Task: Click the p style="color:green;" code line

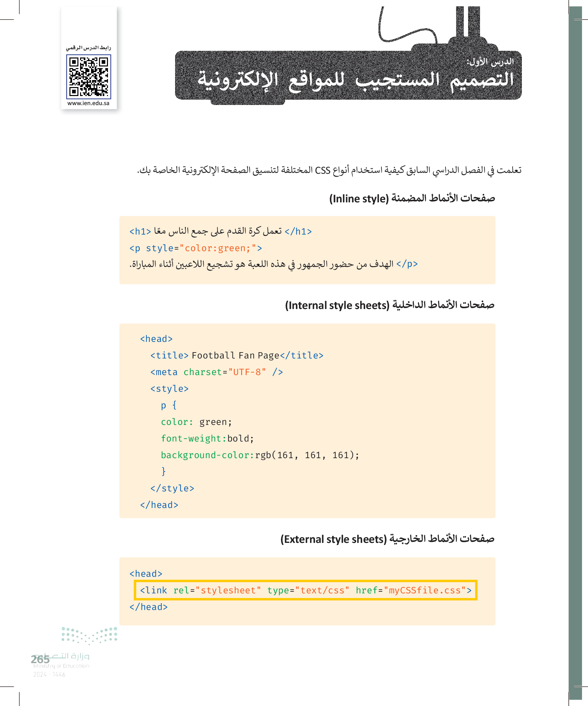Action: [x=196, y=248]
